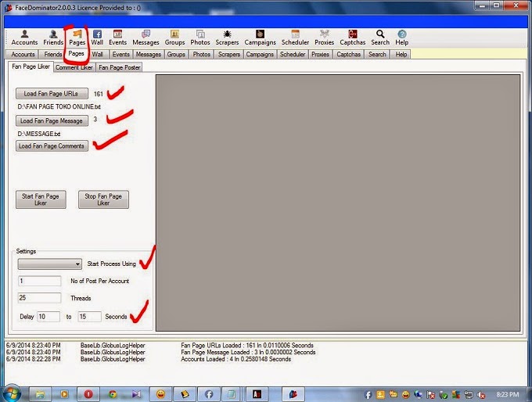The width and height of the screenshot is (532, 402).
Task: Open the red Opera taskbar icon
Action: pyautogui.click(x=88, y=394)
